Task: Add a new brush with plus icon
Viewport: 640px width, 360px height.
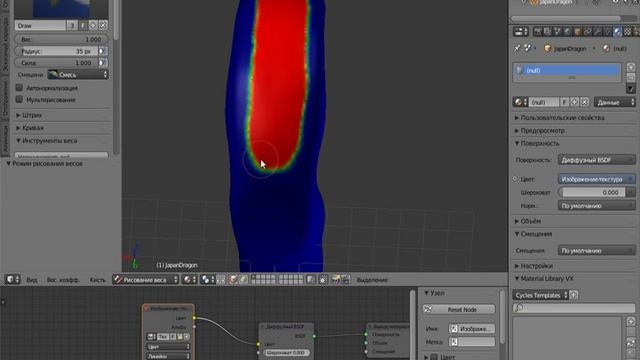Action: (x=93, y=26)
